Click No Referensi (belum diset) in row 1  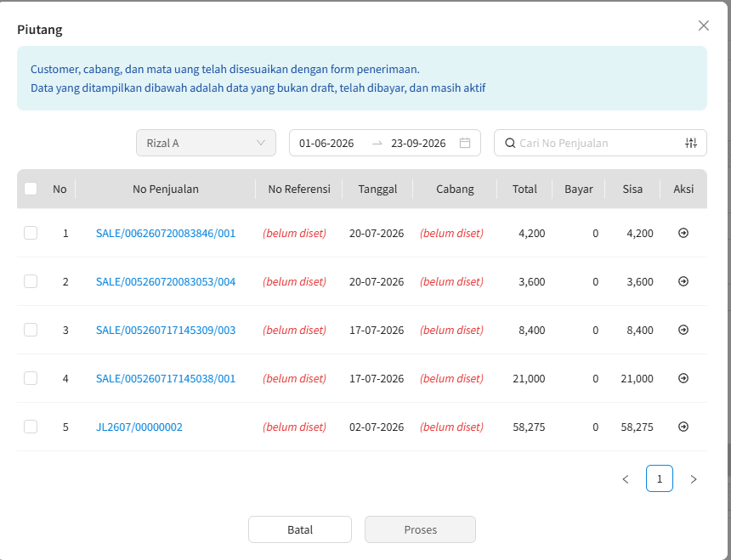(x=294, y=233)
